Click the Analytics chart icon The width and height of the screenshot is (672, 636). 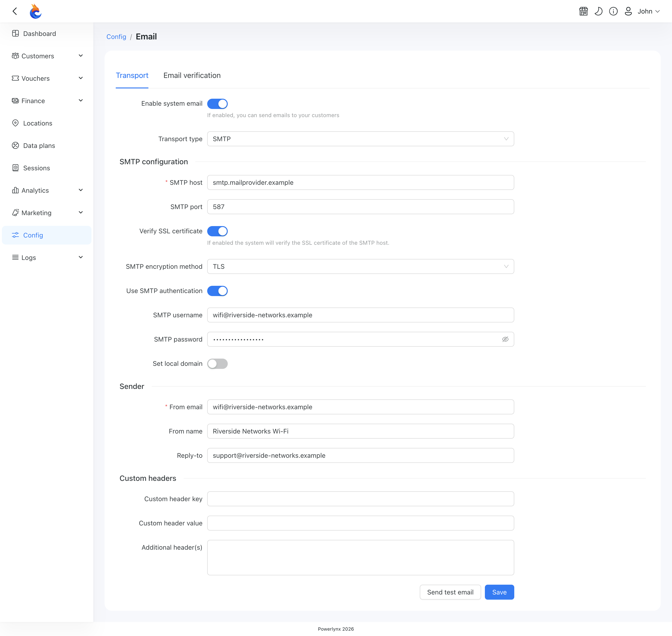[15, 190]
